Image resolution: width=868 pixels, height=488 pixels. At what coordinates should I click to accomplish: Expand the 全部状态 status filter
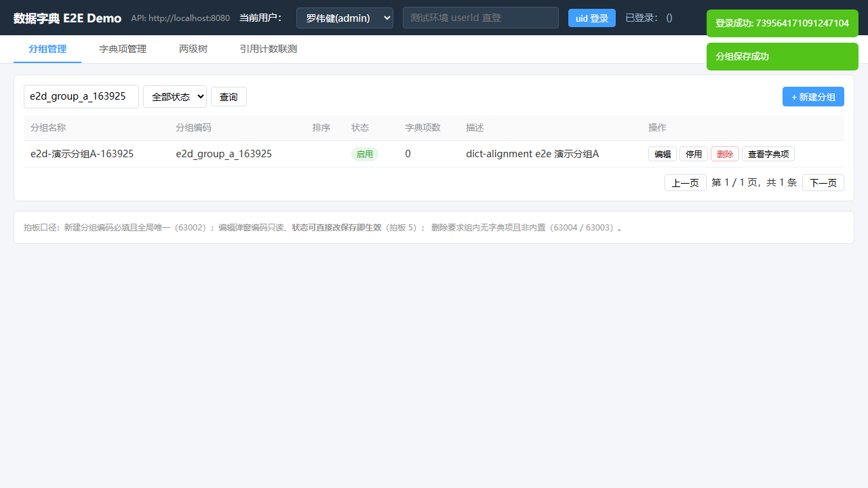(x=175, y=97)
